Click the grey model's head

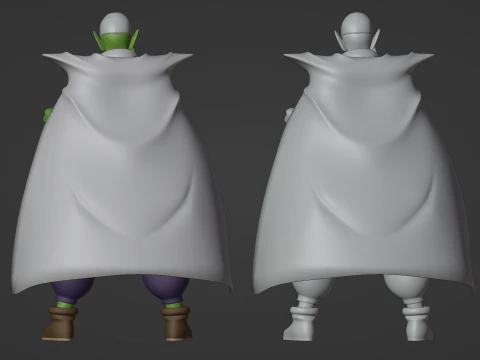[357, 32]
